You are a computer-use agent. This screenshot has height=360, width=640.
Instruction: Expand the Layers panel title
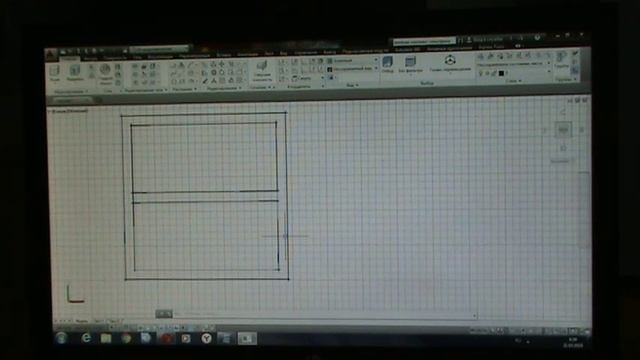(513, 81)
